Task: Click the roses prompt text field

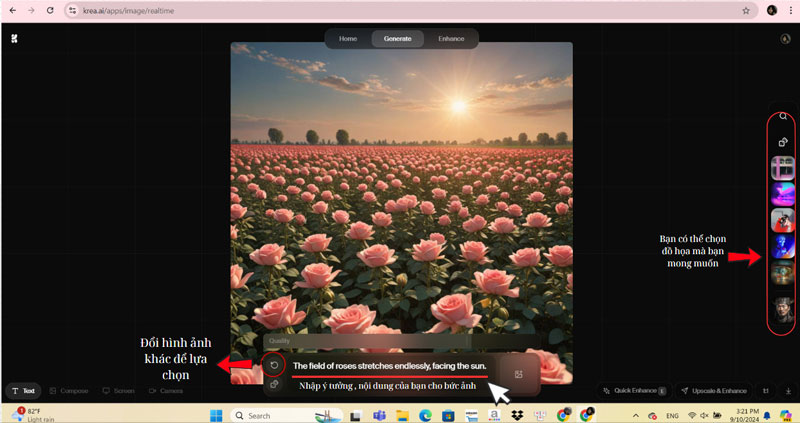Action: click(389, 366)
